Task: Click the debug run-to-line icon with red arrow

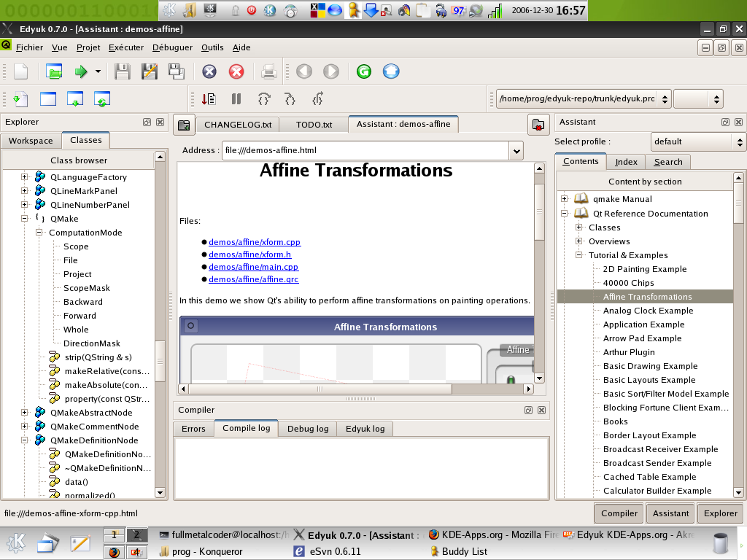Action: click(x=209, y=99)
